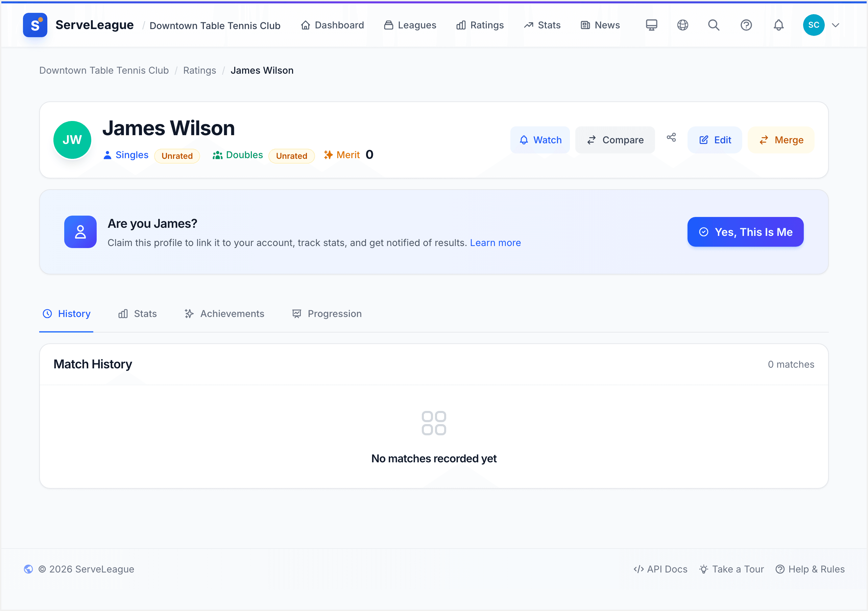Image resolution: width=868 pixels, height=611 pixels.
Task: Click the Merge button
Action: point(781,140)
